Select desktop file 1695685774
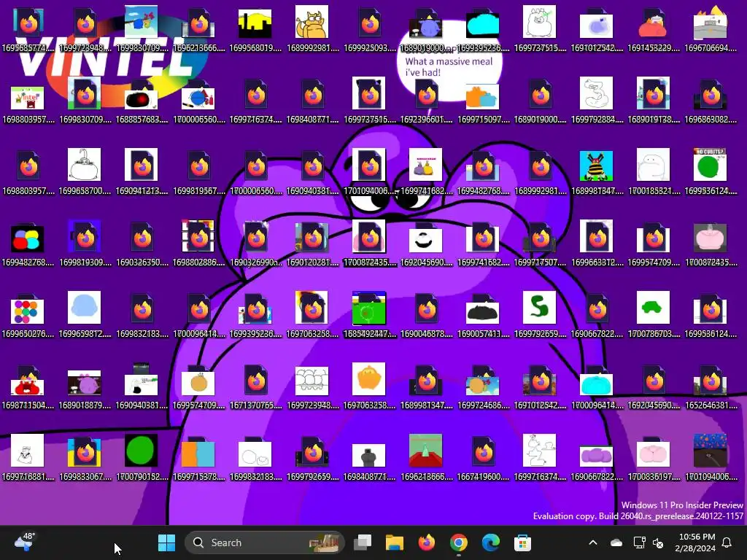 (28, 28)
